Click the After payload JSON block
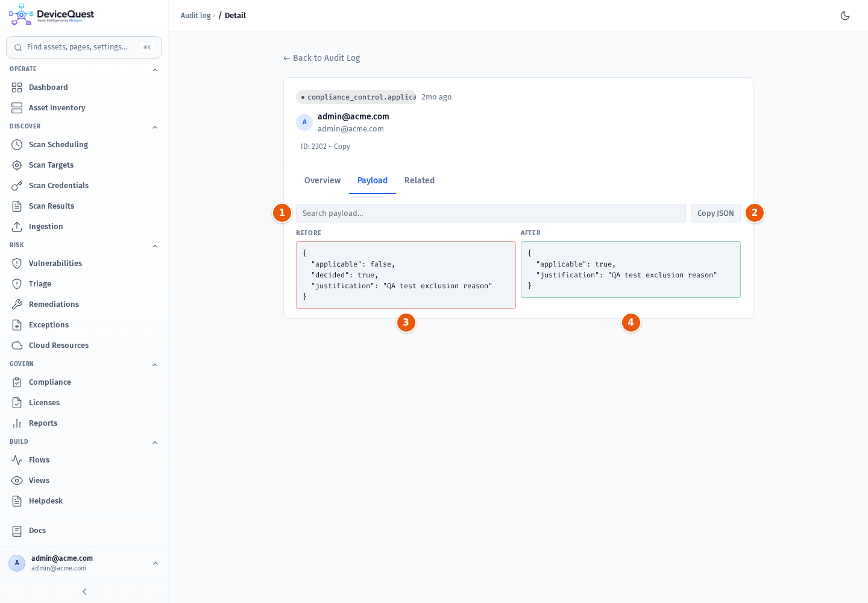This screenshot has height=603, width=868. (631, 270)
